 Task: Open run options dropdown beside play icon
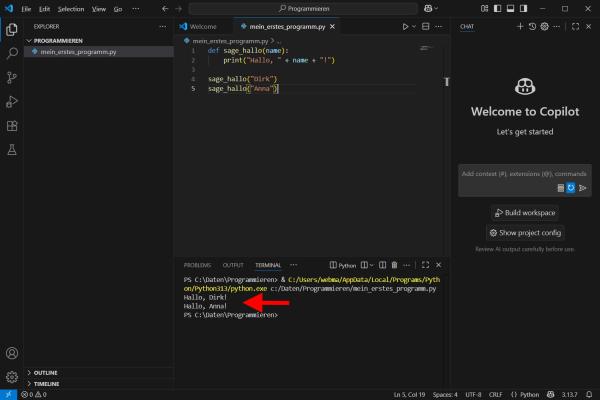coord(414,26)
